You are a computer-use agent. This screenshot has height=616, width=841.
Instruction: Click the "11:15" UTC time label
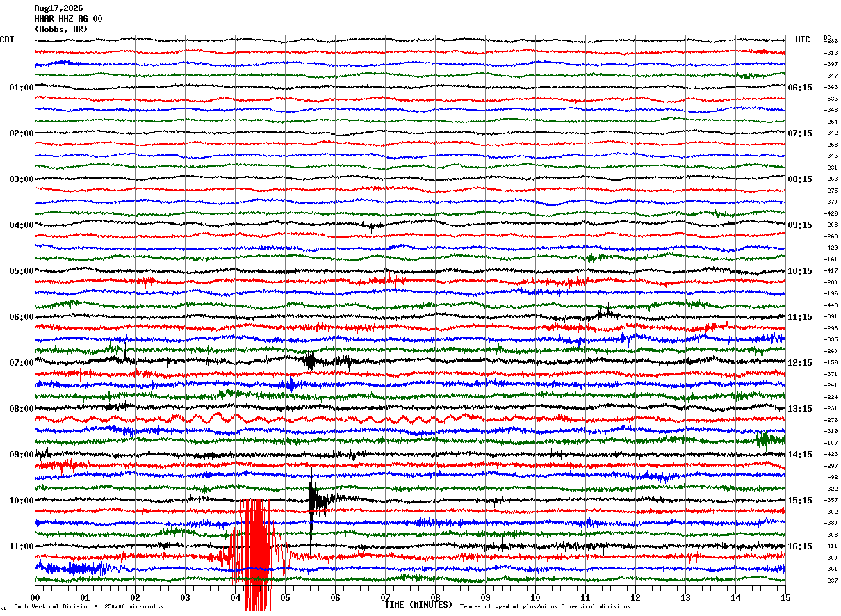click(x=800, y=317)
